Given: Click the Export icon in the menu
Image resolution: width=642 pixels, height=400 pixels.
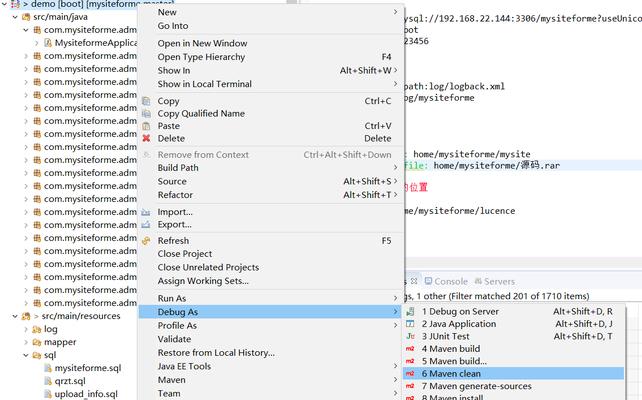Looking at the screenshot, I should click(147, 225).
